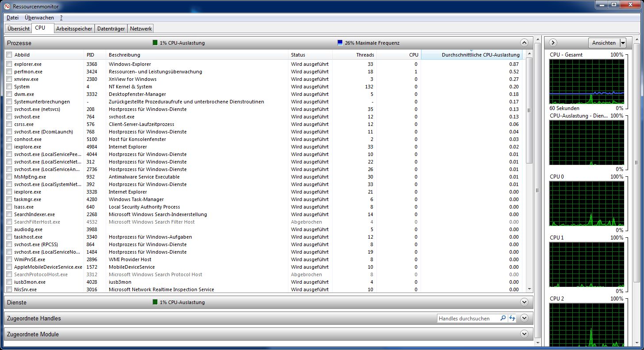
Task: Collapse the Prozesse section
Action: click(525, 43)
